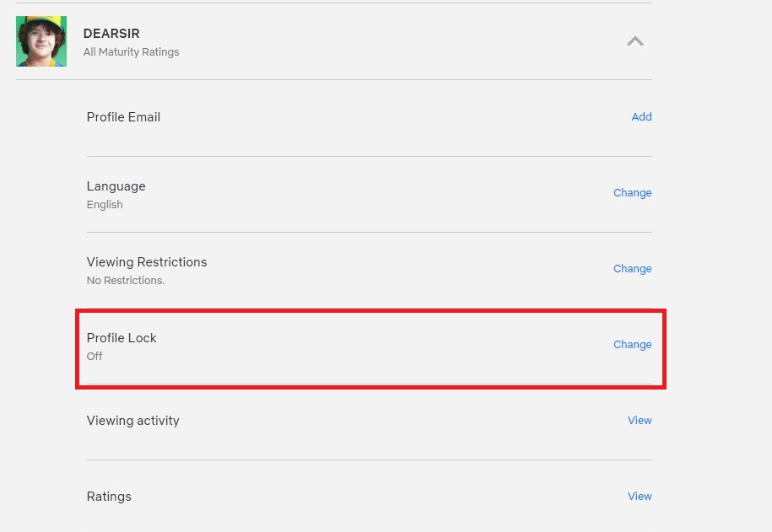
Task: Select the English language value text
Action: (105, 205)
